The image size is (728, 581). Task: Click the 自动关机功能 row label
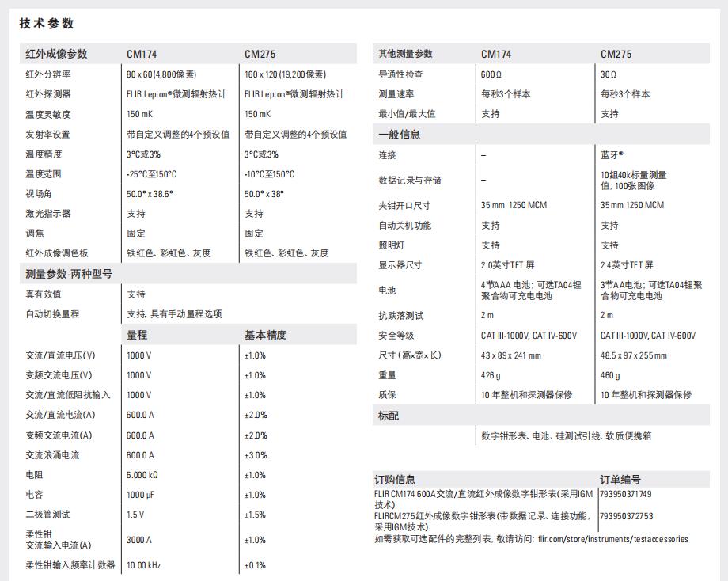click(405, 226)
